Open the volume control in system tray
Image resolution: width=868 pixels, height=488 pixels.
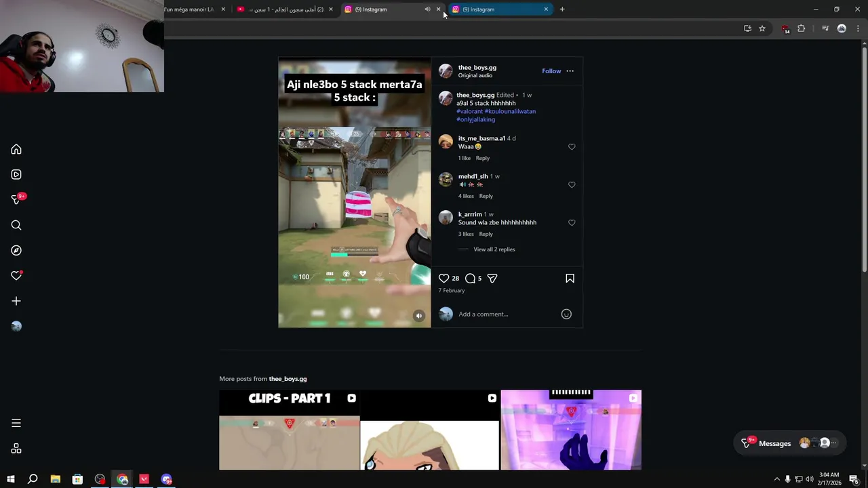pyautogui.click(x=810, y=479)
